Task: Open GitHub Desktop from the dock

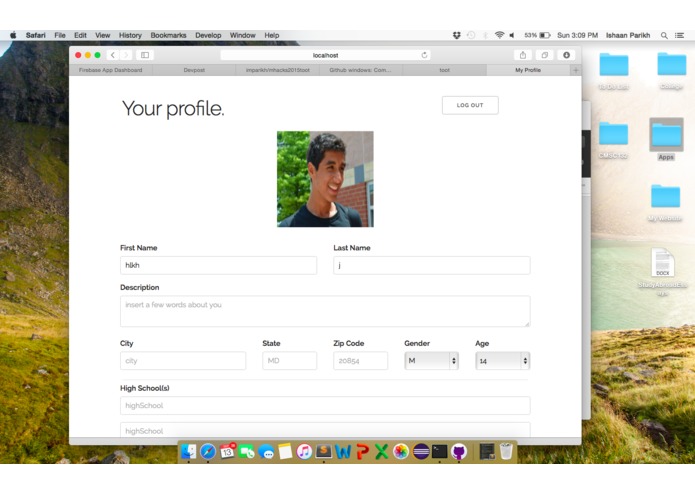Action: point(459,451)
